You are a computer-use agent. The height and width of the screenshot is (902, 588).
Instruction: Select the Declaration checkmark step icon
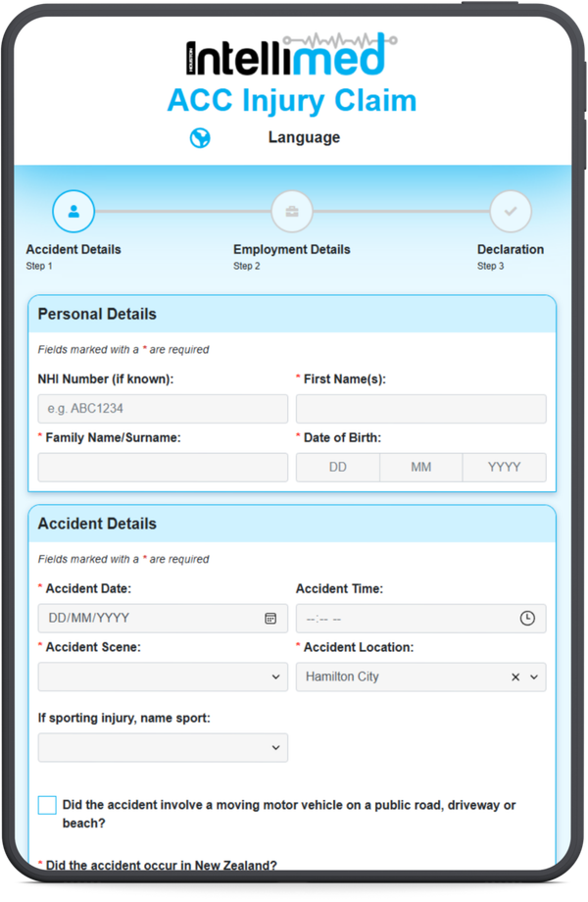[x=511, y=211]
